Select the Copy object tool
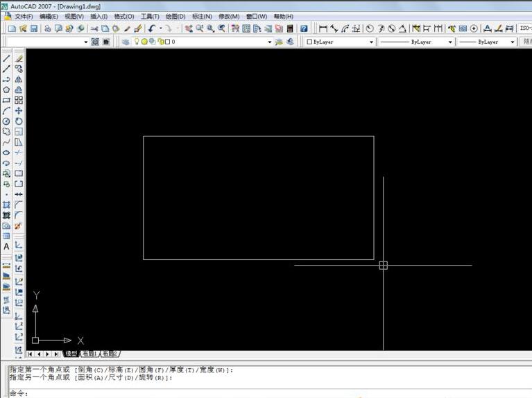This screenshot has width=532, height=398. 19,69
